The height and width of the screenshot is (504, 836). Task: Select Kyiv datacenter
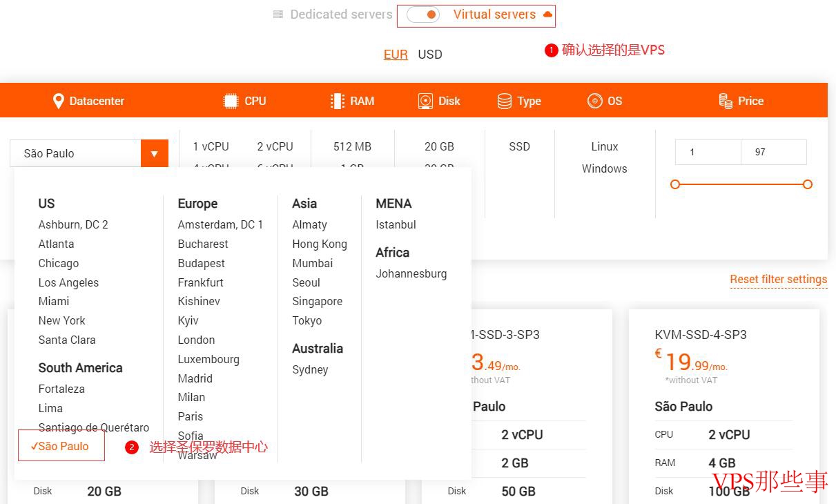(x=188, y=320)
